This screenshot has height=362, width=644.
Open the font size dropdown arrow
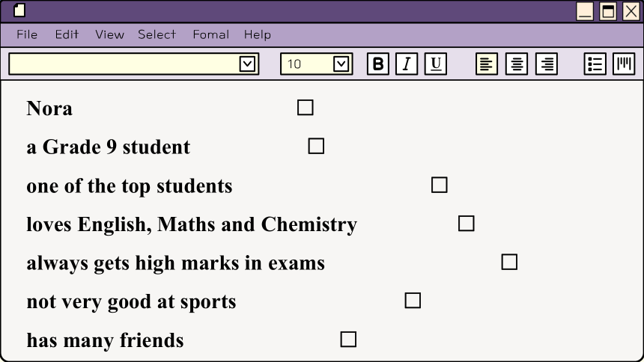click(341, 64)
